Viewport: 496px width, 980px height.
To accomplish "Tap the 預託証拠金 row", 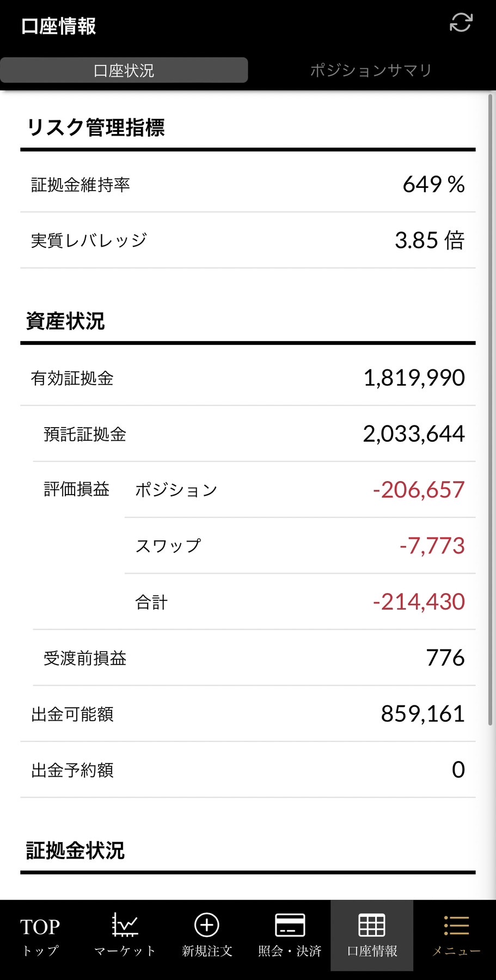I will (x=254, y=434).
